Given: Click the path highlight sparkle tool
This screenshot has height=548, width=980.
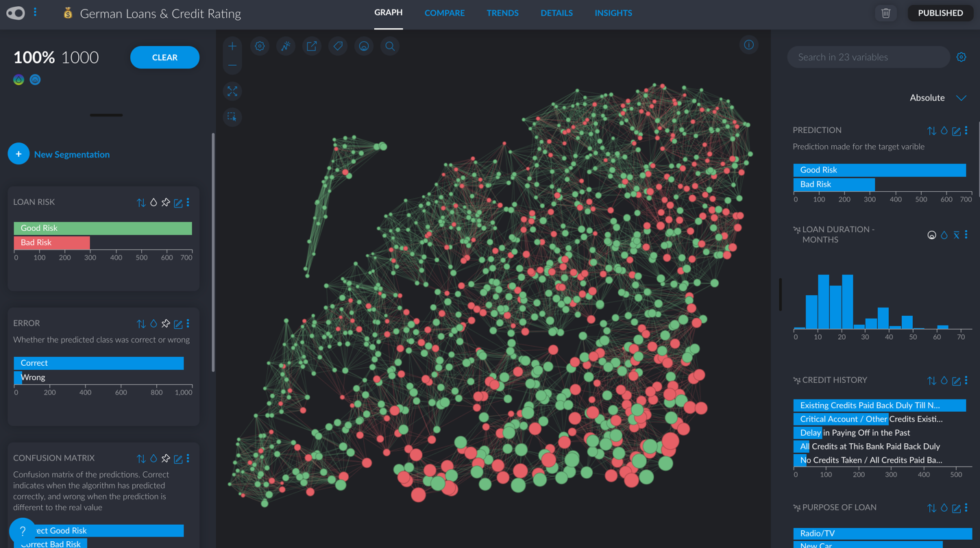Looking at the screenshot, I should pos(286,46).
